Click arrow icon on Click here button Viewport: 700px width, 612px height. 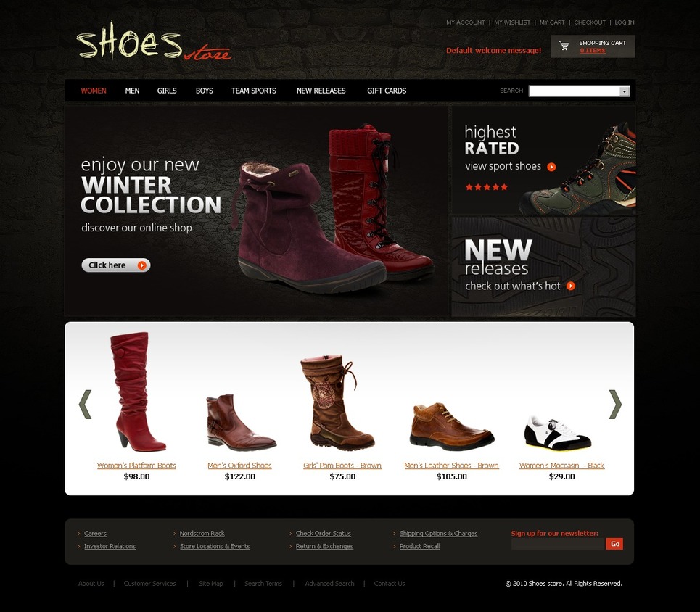[142, 265]
